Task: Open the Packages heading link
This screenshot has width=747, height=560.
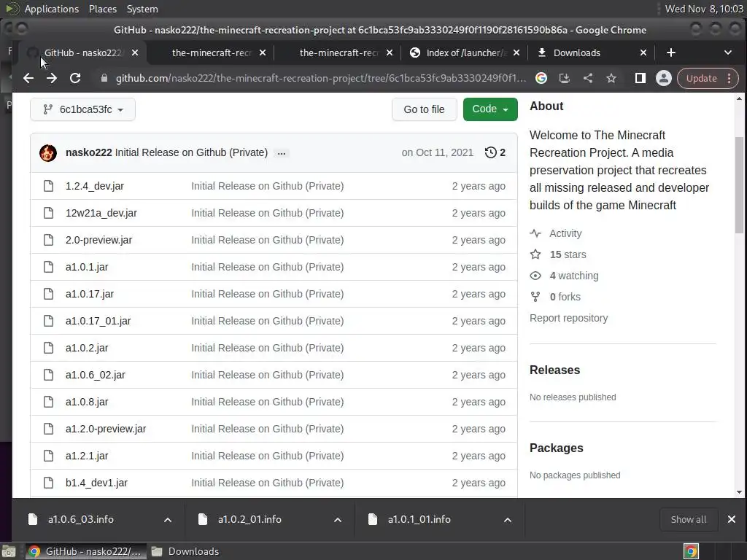Action: click(557, 448)
